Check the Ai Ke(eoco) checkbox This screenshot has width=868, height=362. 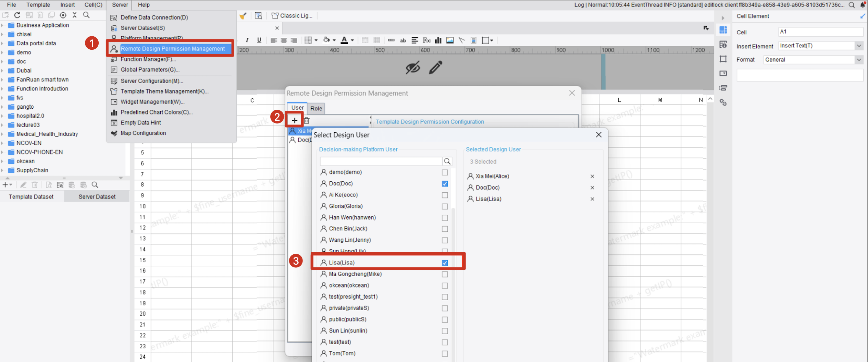(x=445, y=195)
